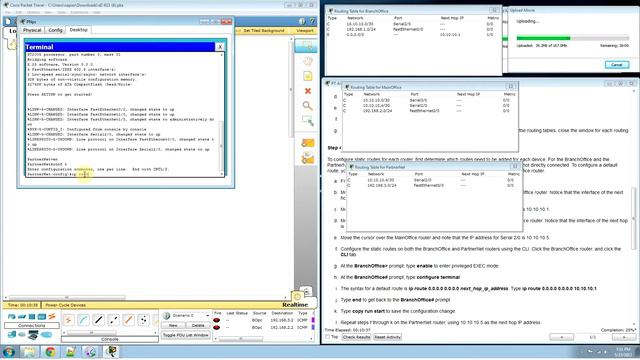
Task: Select the Select tool in right toolbar
Action: pyautogui.click(x=306, y=46)
